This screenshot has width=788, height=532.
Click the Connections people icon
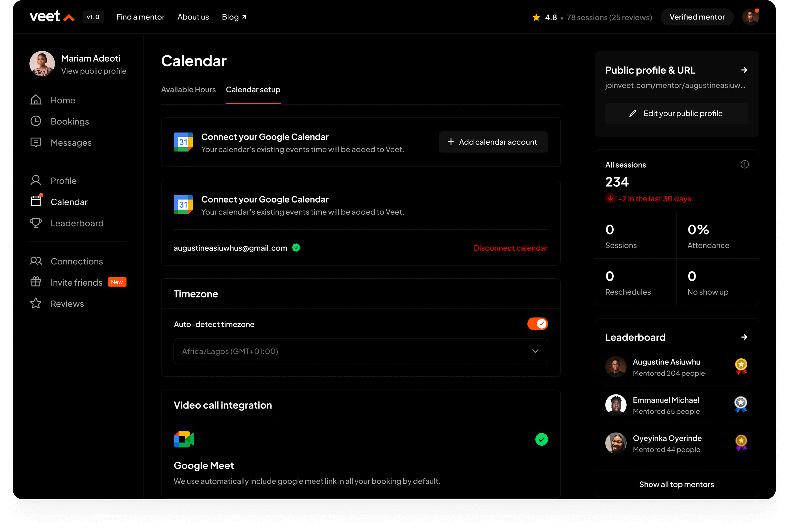tap(36, 261)
